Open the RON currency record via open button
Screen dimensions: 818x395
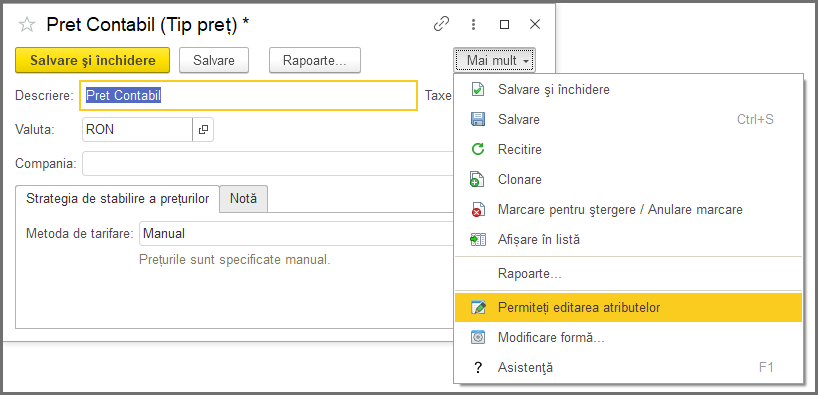203,129
